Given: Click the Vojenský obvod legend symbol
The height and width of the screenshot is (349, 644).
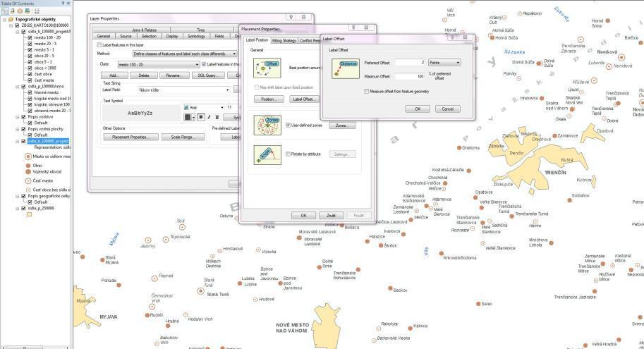Looking at the screenshot, I should pyautogui.click(x=28, y=171).
